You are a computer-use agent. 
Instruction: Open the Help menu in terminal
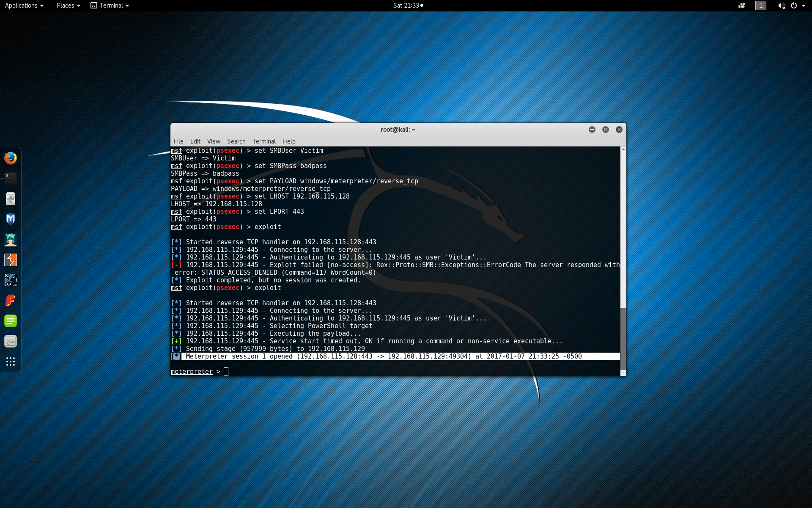[289, 141]
